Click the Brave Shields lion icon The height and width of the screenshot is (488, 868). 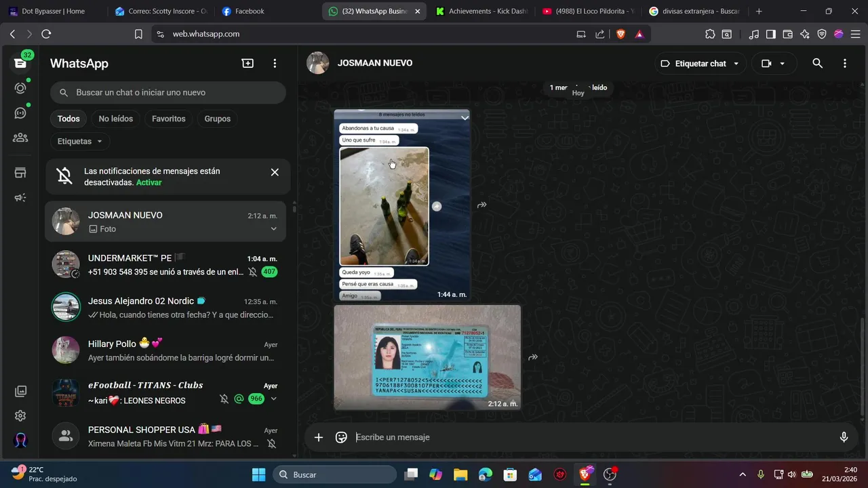[620, 34]
